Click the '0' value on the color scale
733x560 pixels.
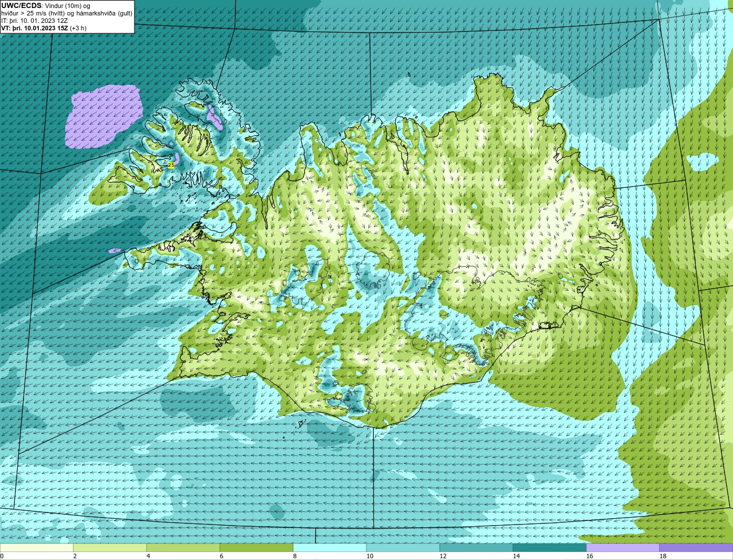[x=2, y=556]
